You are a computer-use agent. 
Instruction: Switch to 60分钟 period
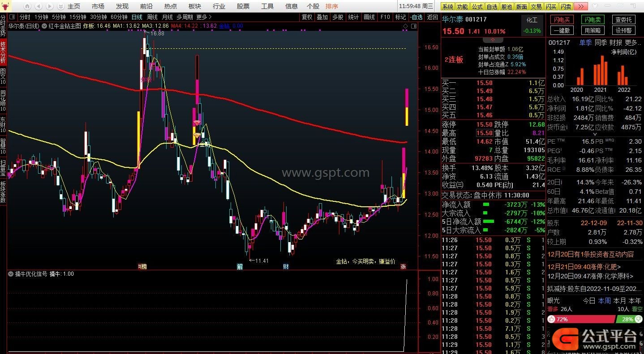pos(119,17)
